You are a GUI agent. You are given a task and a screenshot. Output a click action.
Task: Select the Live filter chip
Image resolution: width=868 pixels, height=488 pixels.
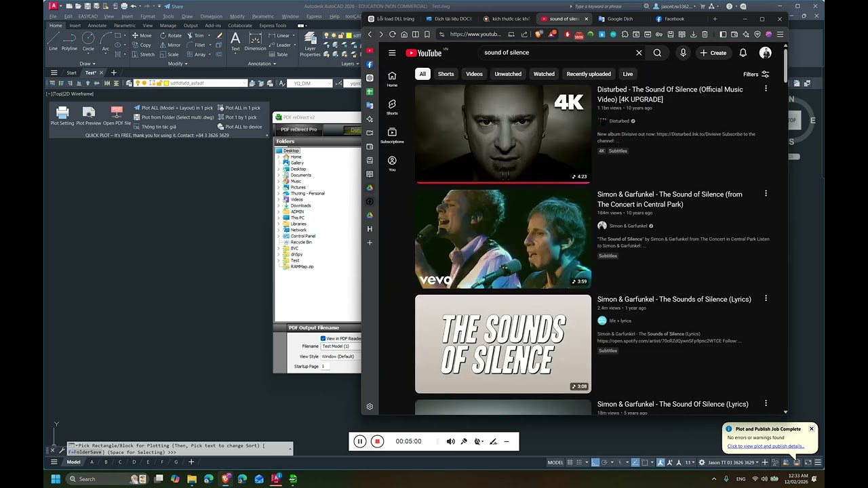(x=628, y=74)
